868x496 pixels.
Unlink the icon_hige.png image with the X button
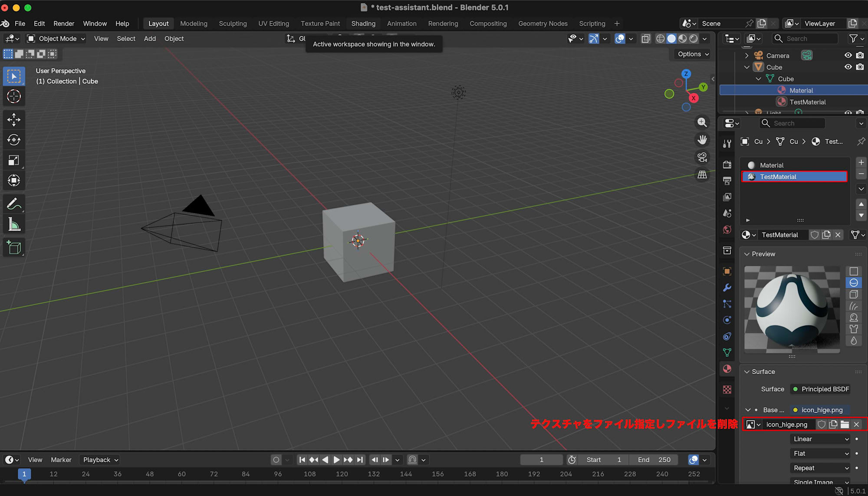(857, 424)
